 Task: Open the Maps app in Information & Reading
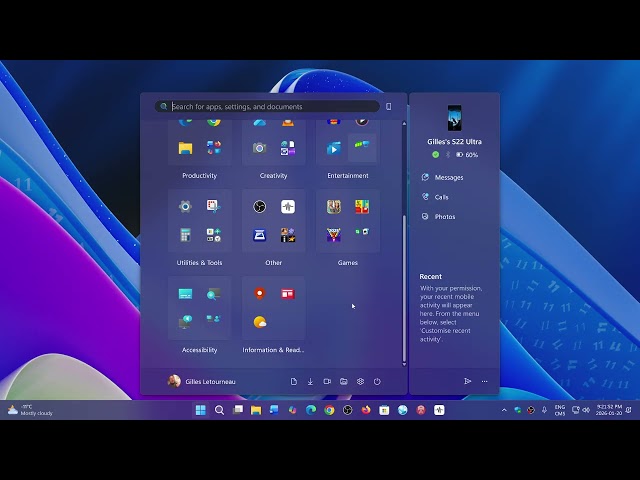[260, 294]
